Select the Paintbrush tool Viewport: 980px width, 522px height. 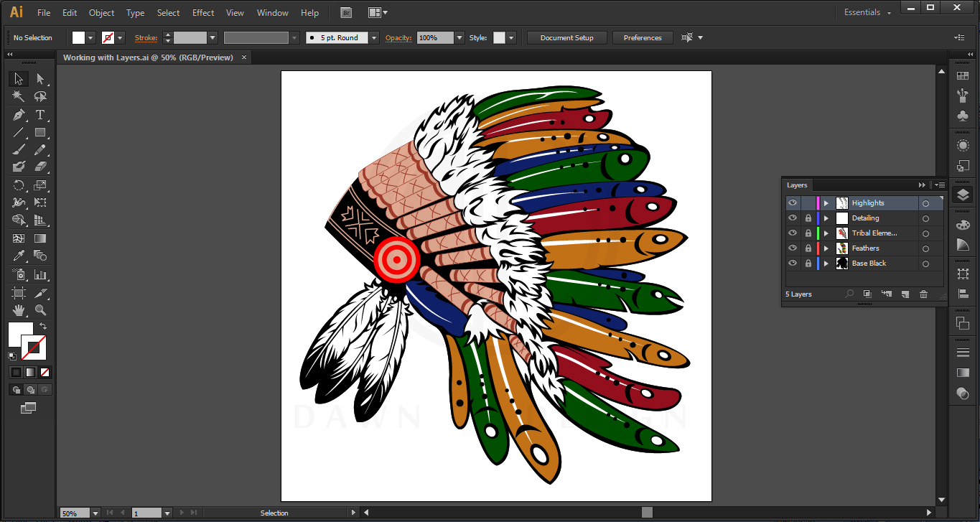tap(19, 149)
